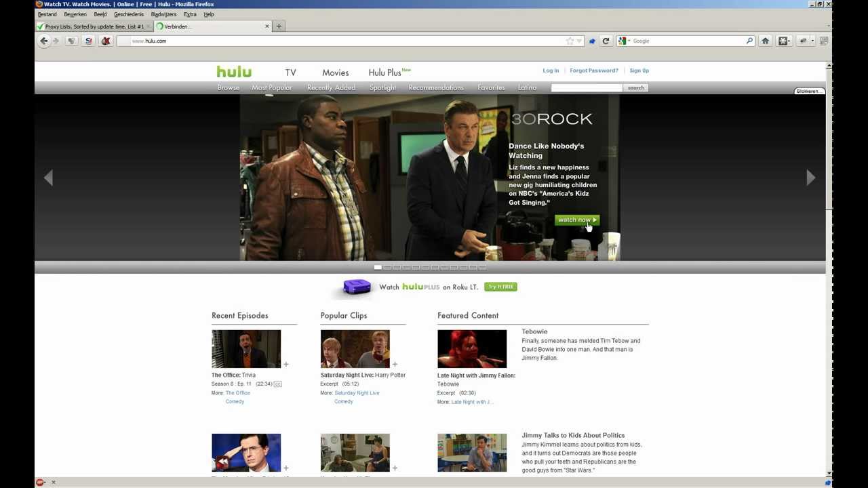Viewport: 868px width, 488px height.
Task: Open the Beeld menu
Action: (100, 14)
